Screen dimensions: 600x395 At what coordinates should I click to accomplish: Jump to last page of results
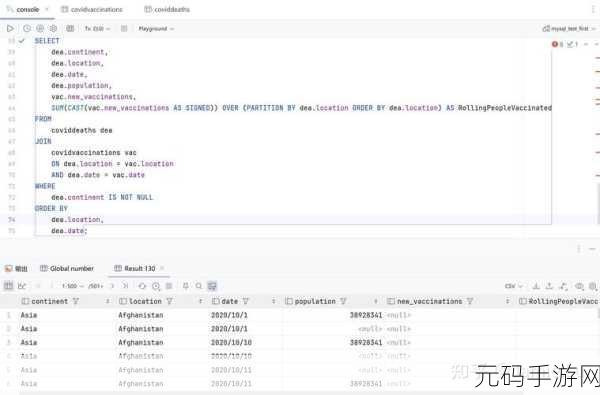tap(125, 286)
